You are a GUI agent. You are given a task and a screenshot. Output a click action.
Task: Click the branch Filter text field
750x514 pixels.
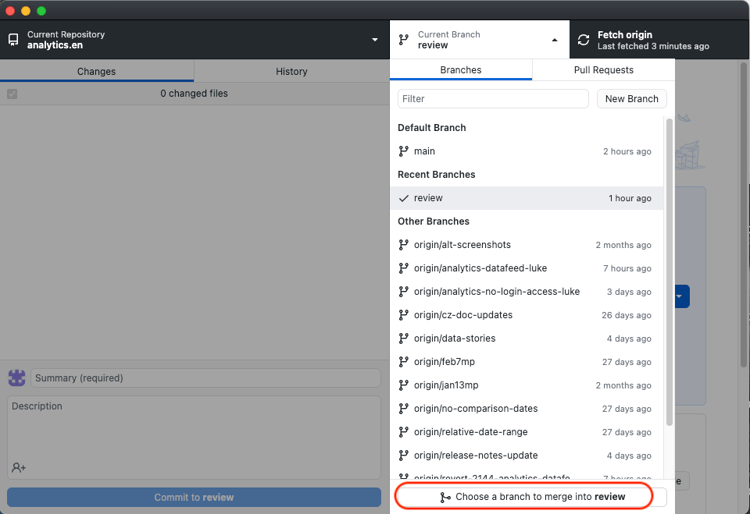(493, 99)
